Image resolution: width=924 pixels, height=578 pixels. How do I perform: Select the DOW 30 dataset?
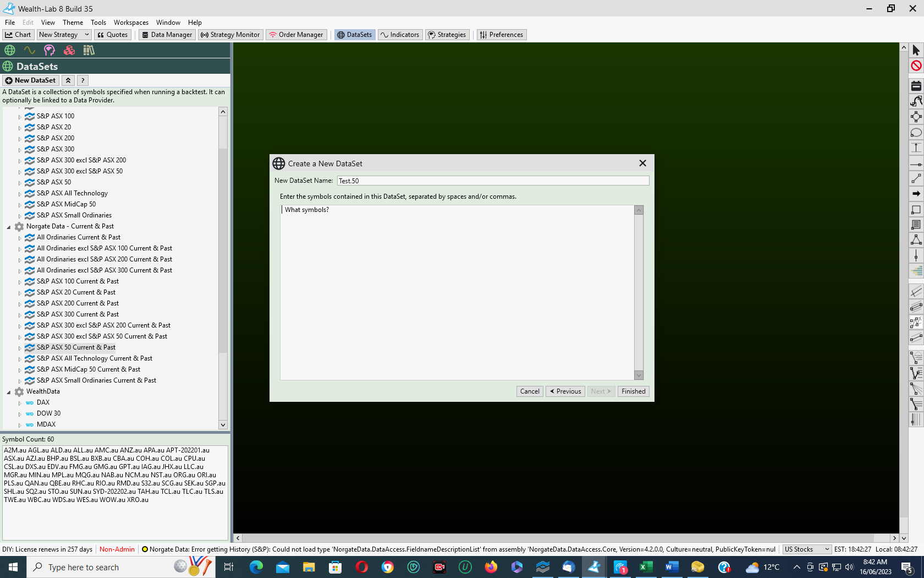tap(49, 413)
